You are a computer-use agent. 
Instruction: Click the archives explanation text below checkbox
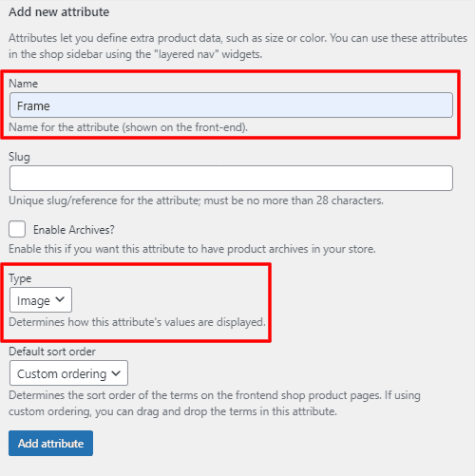pyautogui.click(x=192, y=249)
